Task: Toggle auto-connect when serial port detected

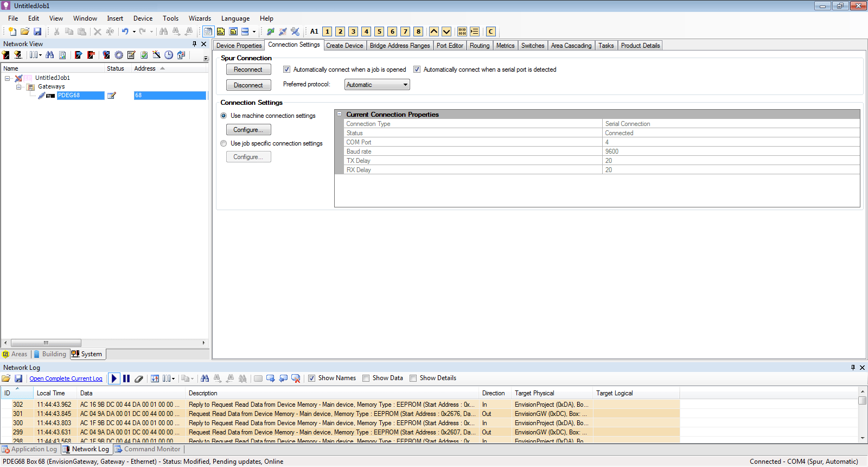Action: point(417,70)
